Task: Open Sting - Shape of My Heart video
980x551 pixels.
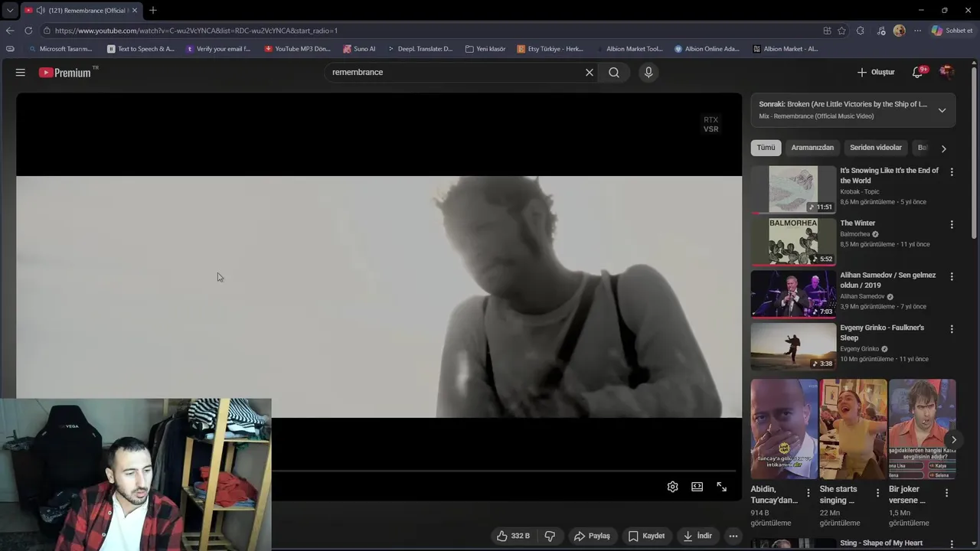Action: (x=881, y=543)
